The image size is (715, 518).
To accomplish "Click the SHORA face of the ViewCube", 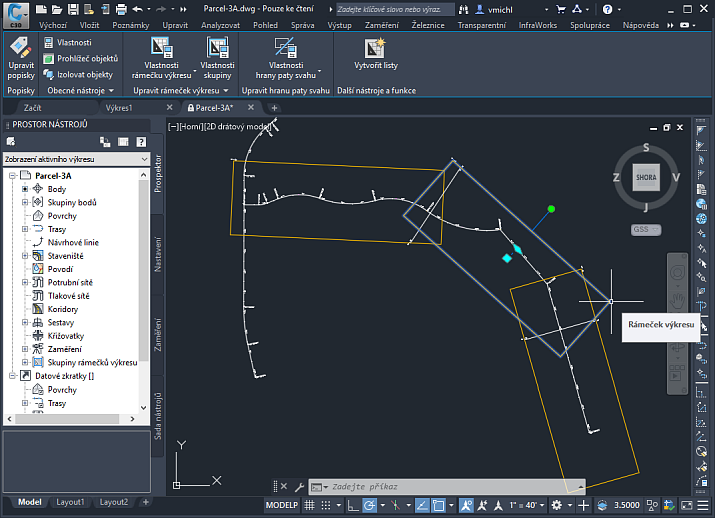I will (645, 177).
